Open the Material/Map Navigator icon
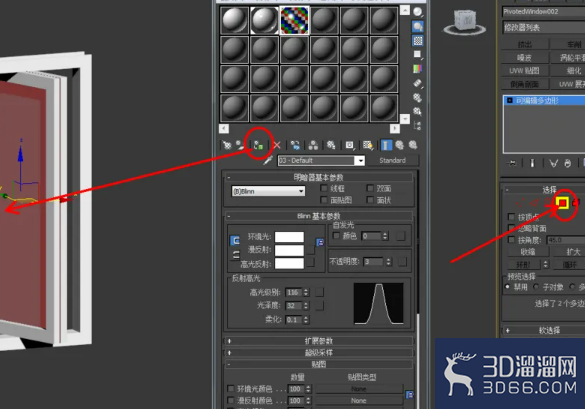 417,125
